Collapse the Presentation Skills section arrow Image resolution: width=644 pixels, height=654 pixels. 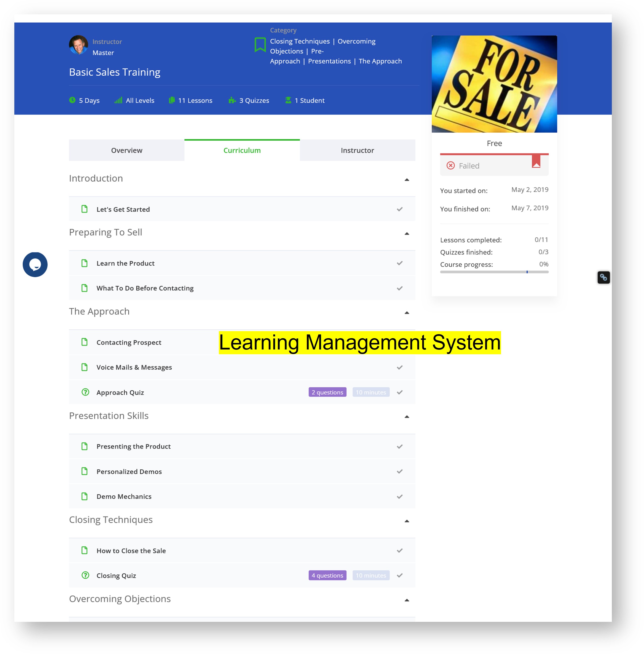click(x=407, y=417)
